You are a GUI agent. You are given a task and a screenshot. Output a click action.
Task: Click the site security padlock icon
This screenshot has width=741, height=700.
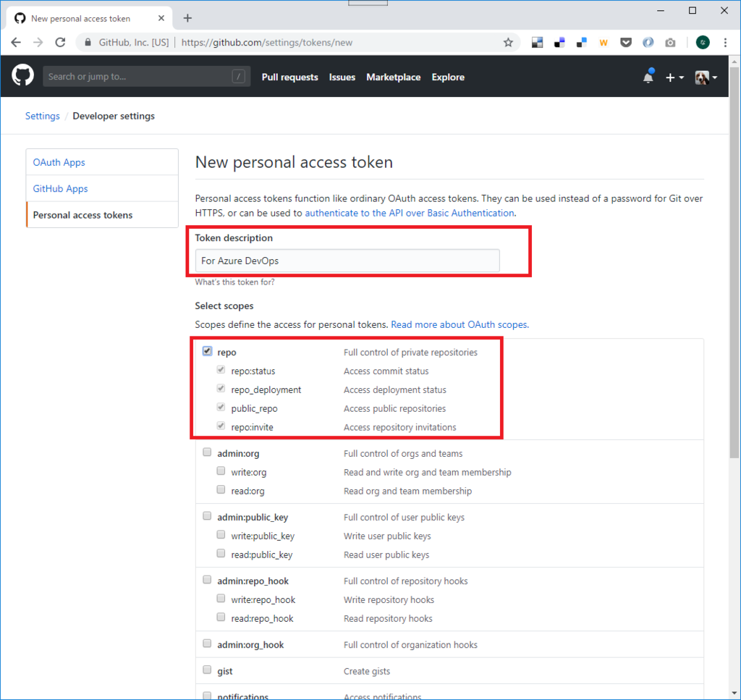pos(88,43)
